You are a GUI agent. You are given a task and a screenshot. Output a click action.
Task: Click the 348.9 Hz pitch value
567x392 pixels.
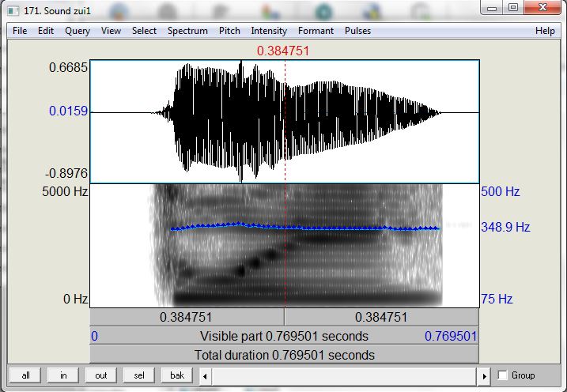coord(505,228)
